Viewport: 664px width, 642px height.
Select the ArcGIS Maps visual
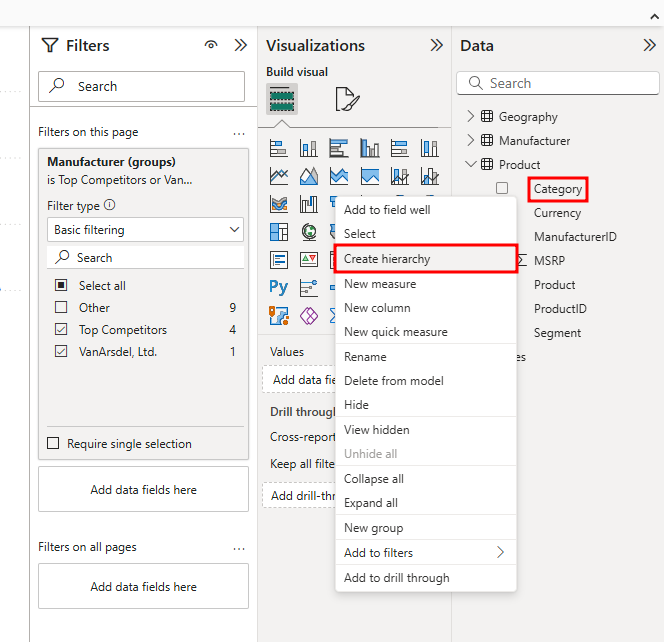click(x=279, y=315)
